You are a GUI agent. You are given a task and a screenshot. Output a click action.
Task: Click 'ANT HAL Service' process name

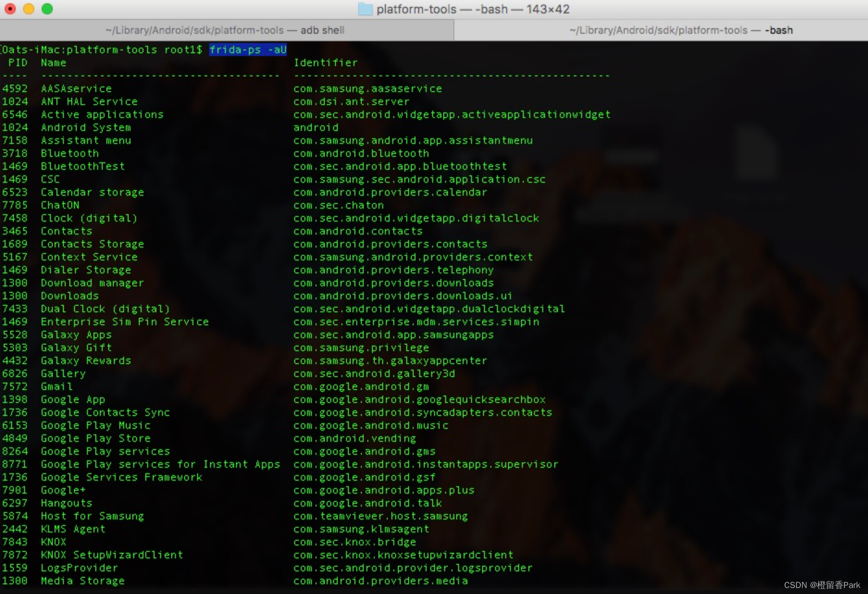coord(89,101)
